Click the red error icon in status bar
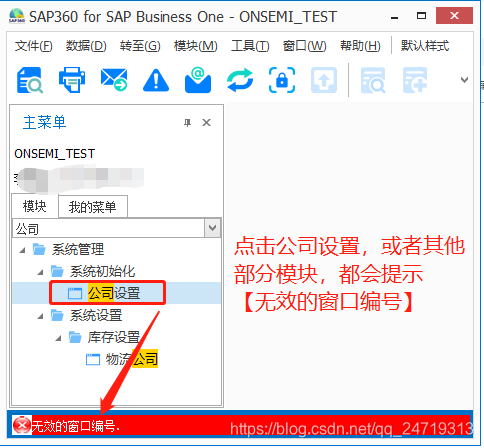The height and width of the screenshot is (448, 484). 22,425
